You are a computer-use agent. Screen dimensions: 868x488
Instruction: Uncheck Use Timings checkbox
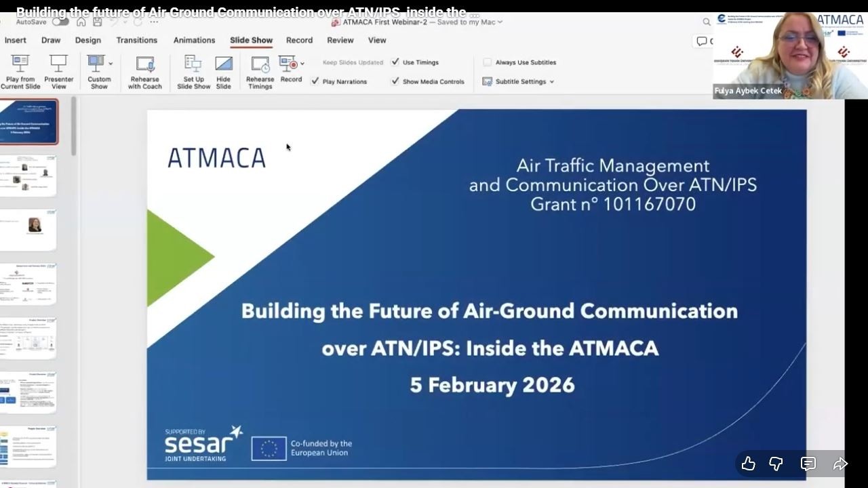click(x=395, y=62)
